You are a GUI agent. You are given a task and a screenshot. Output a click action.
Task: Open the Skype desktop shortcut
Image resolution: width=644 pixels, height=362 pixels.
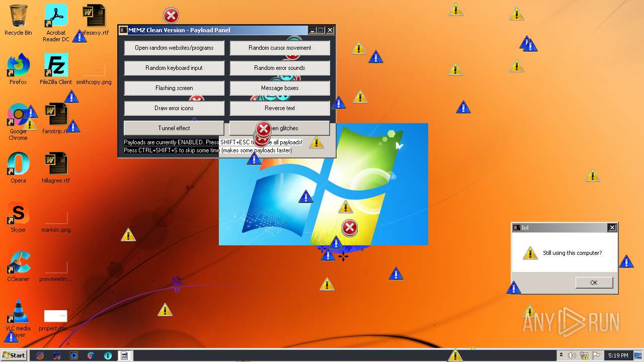(x=18, y=217)
